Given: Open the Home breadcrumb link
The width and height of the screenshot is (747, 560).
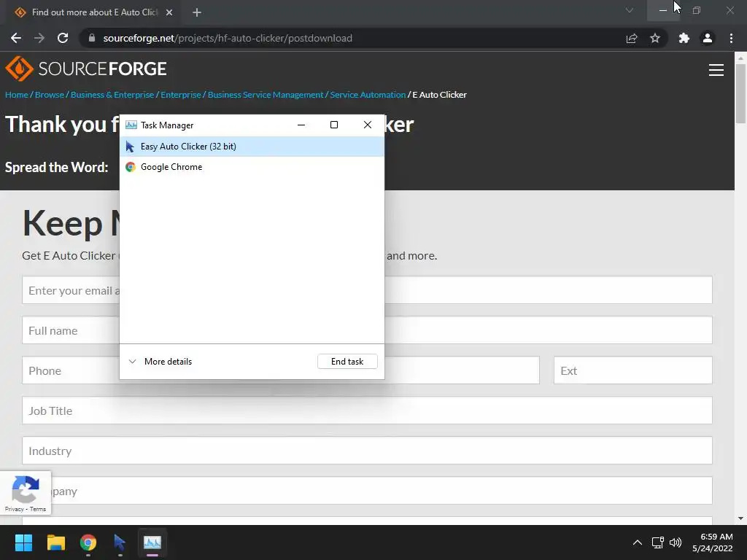Looking at the screenshot, I should [17, 95].
